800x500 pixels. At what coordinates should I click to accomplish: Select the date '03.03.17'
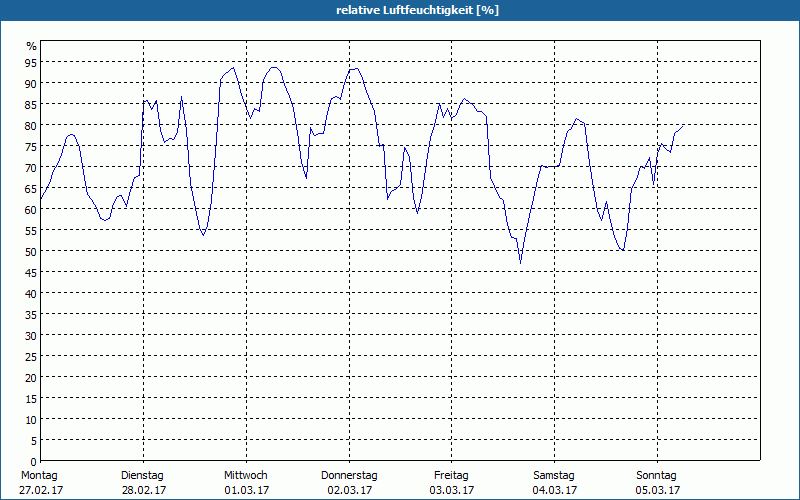(x=452, y=490)
